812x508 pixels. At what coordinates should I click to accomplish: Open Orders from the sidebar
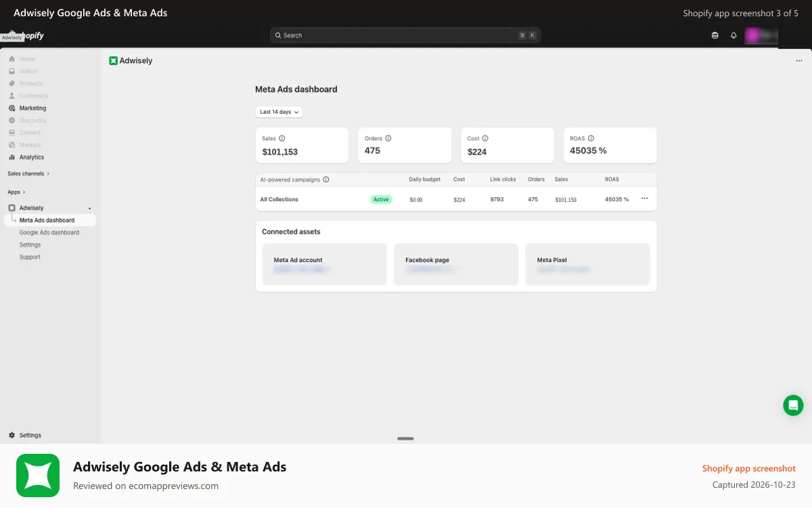pos(28,71)
